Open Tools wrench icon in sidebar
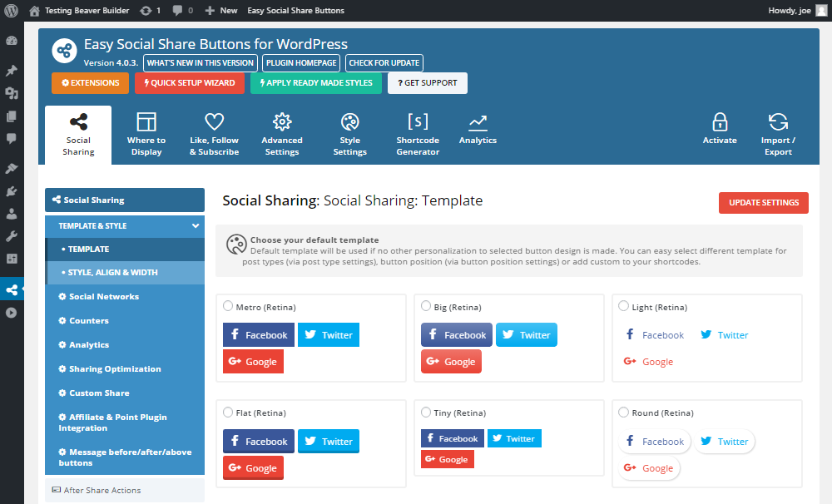This screenshot has width=832, height=504. pos(12,236)
